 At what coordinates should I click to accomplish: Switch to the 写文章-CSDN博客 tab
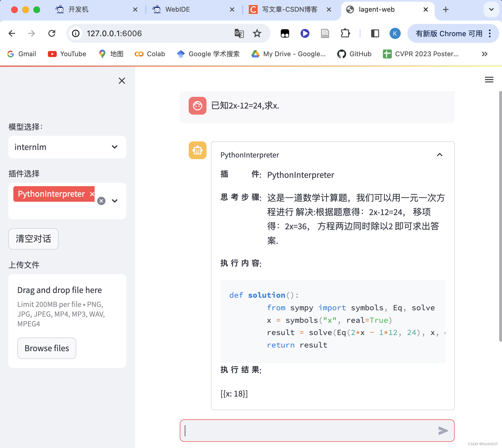coord(289,9)
